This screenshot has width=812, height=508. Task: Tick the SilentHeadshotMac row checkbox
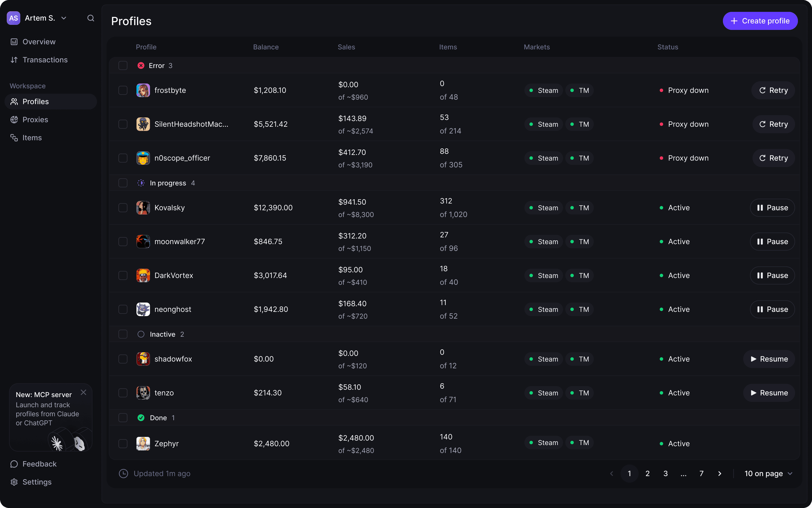(x=123, y=124)
